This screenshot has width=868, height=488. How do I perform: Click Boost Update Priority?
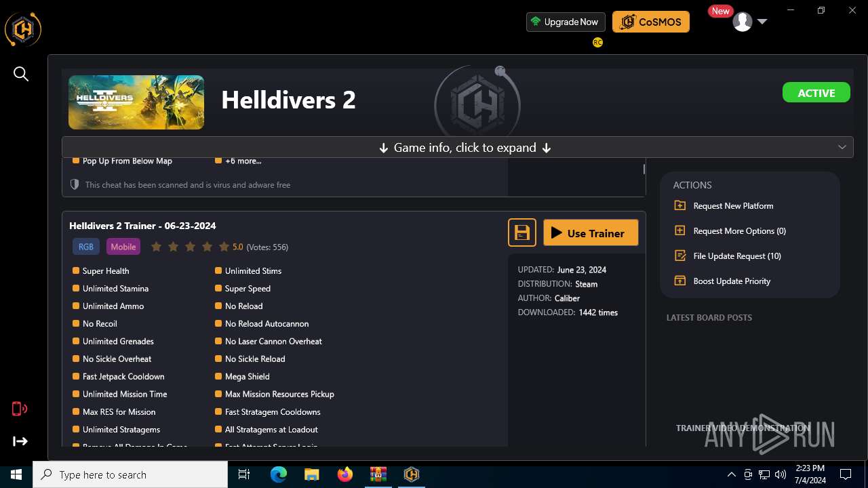pos(732,281)
